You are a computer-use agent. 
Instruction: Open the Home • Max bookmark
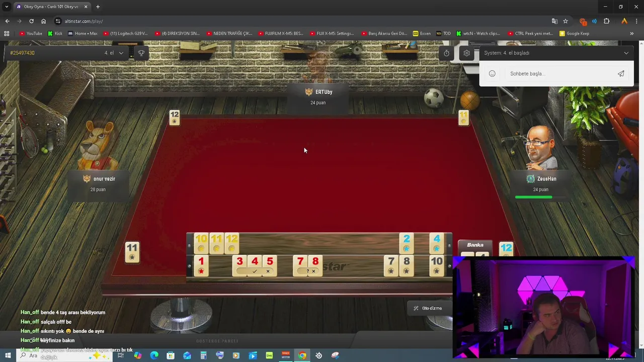click(x=83, y=34)
